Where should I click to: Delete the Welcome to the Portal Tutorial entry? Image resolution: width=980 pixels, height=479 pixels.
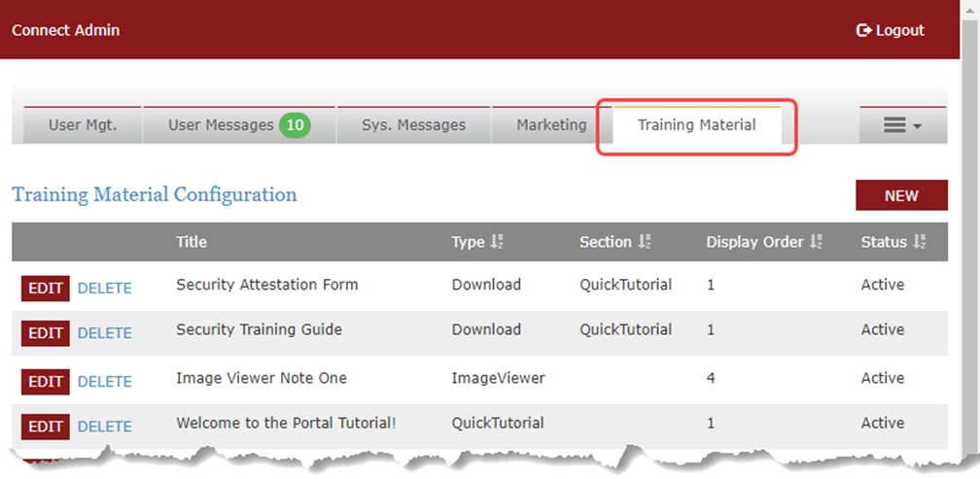coord(104,427)
